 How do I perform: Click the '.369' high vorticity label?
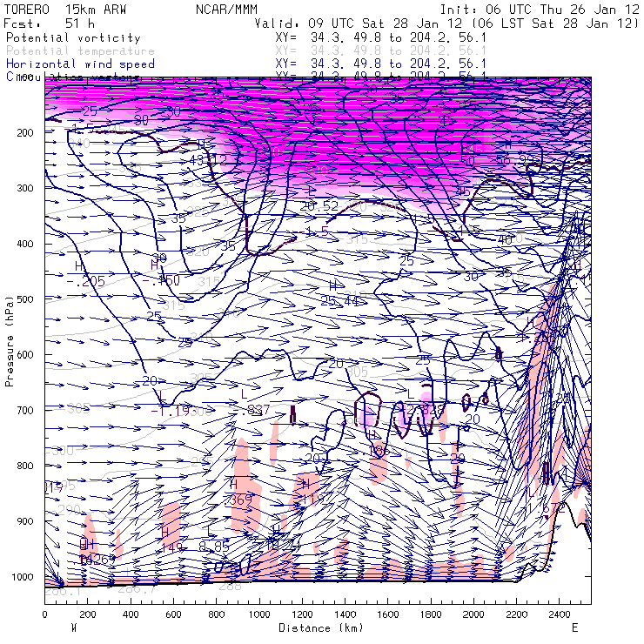coord(238,500)
